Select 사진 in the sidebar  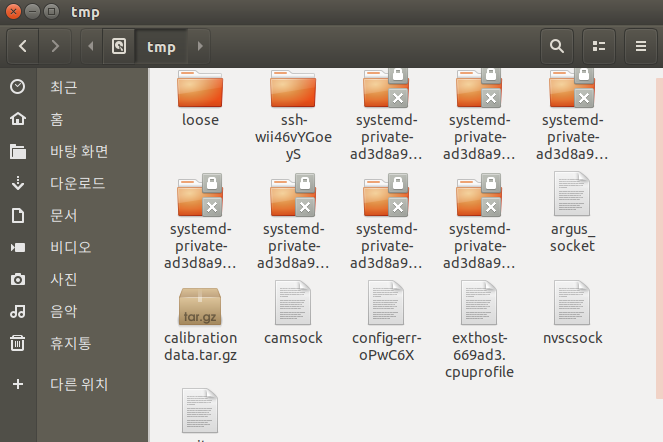63,279
